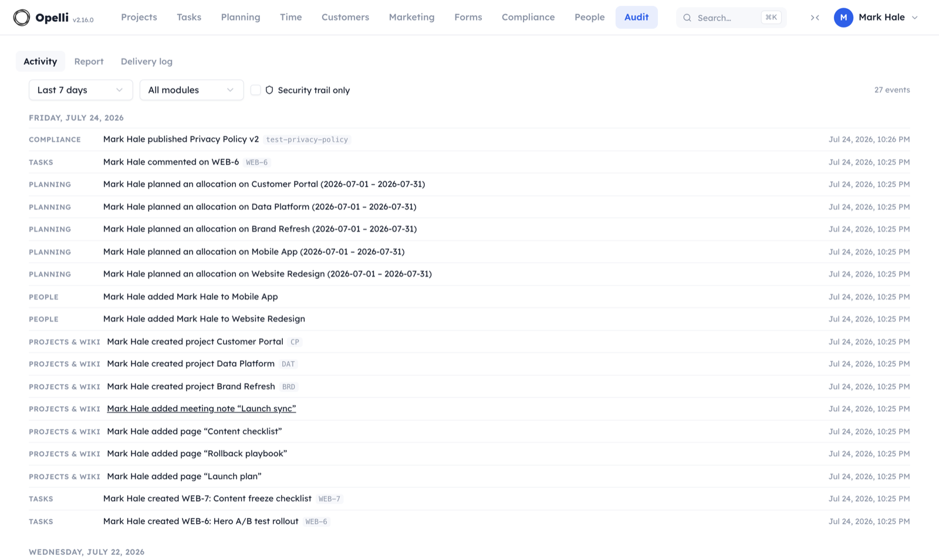Image resolution: width=939 pixels, height=560 pixels.
Task: Click WEB-6 tag on Hero rollout row
Action: click(316, 522)
